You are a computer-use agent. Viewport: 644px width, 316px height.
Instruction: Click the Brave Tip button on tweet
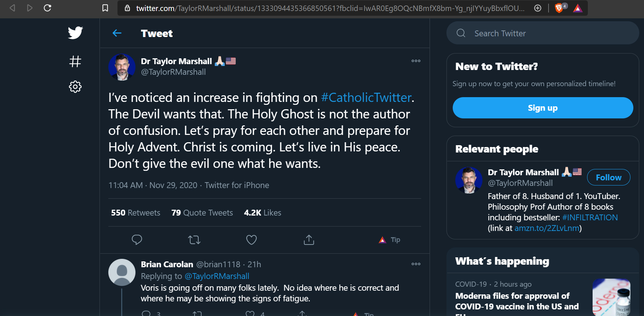pyautogui.click(x=390, y=240)
